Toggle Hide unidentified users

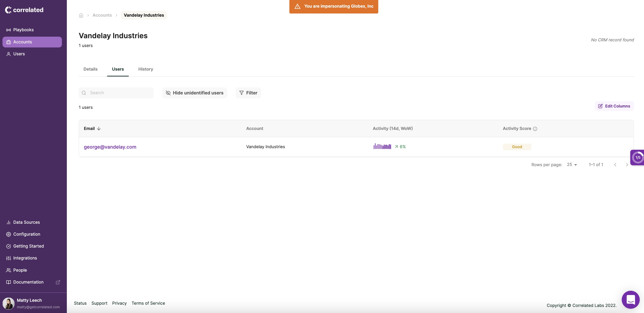tap(194, 93)
